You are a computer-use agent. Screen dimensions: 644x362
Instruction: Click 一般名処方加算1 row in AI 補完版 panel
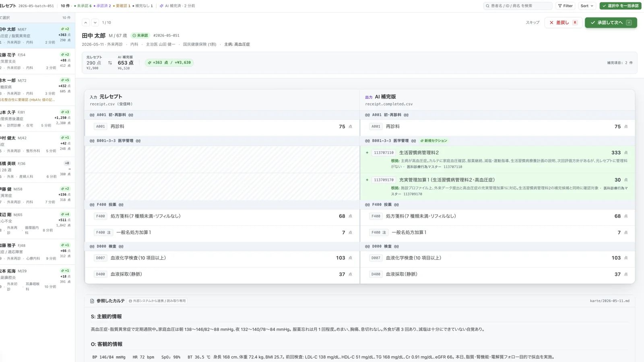click(497, 232)
